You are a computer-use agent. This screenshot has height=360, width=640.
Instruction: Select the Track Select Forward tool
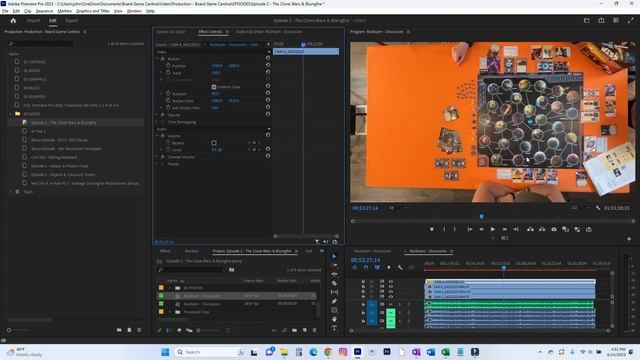(334, 265)
